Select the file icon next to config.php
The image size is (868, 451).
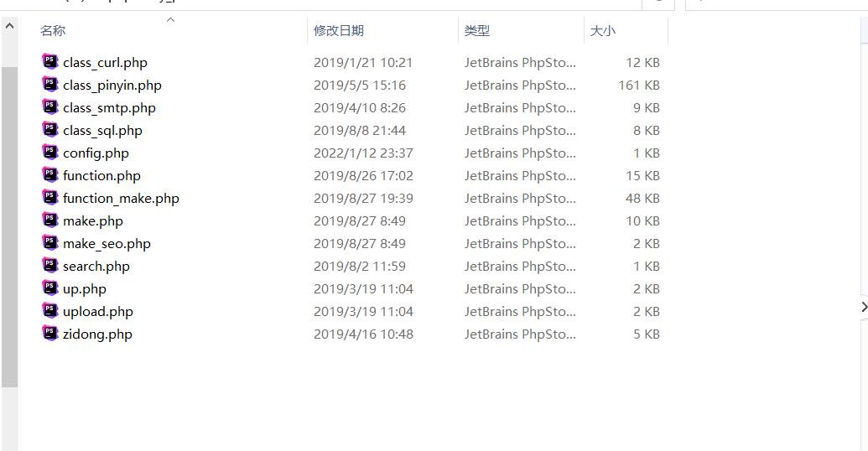[50, 153]
